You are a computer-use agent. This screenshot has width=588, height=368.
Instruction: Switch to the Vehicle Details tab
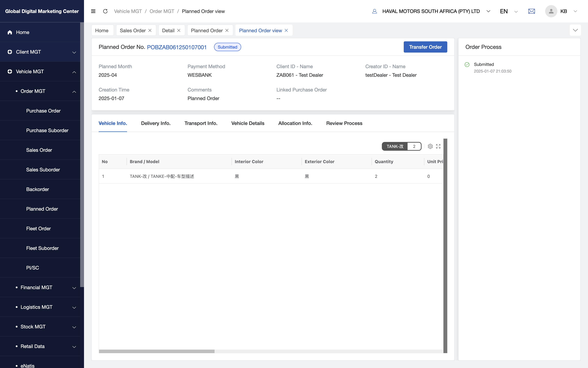pos(248,123)
